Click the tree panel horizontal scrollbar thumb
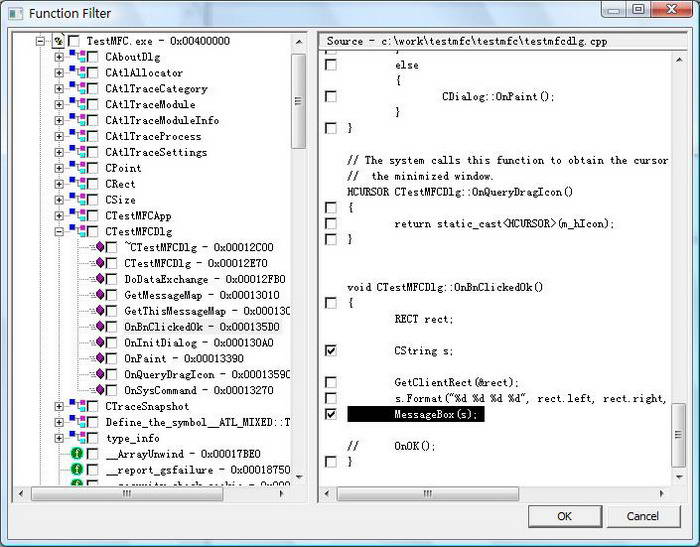The image size is (700, 547). coord(127,494)
